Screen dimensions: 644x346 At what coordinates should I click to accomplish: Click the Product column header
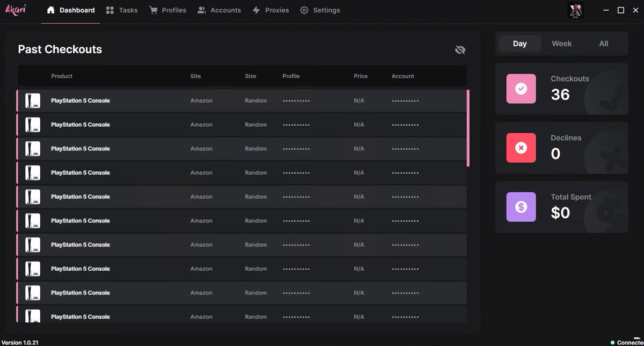pos(62,76)
